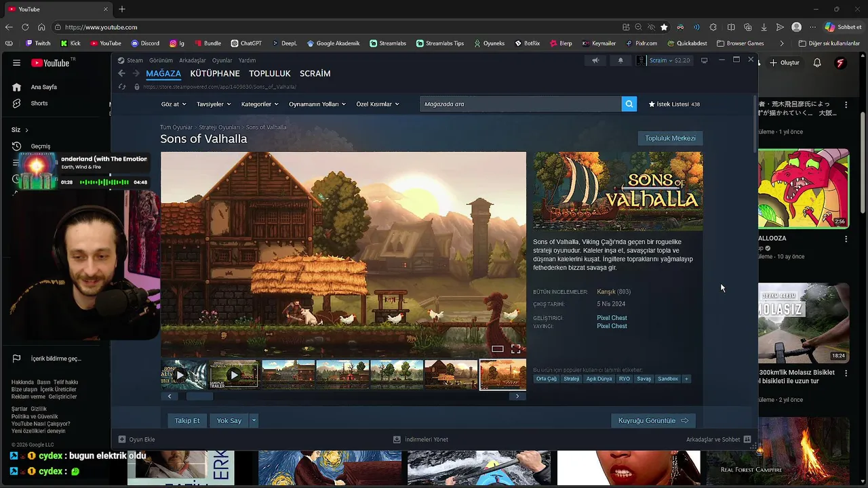Expand the Göz at dropdown
The image size is (868, 488).
point(173,104)
